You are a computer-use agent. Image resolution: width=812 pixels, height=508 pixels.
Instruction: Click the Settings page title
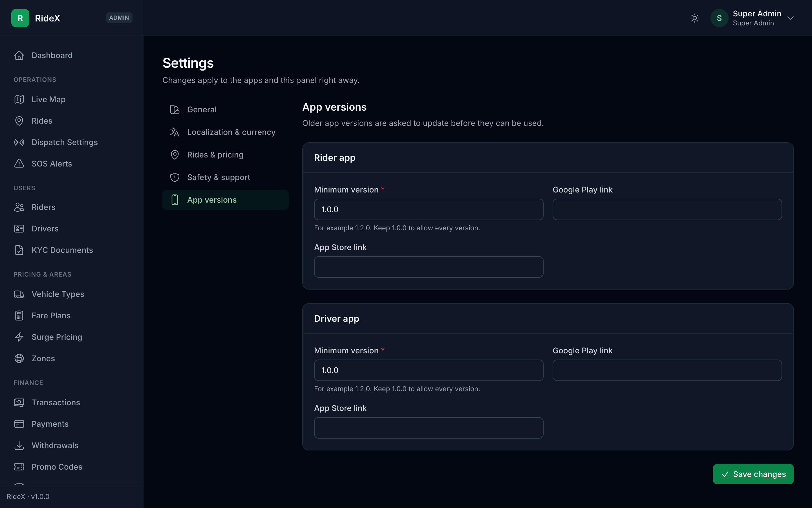click(x=188, y=63)
